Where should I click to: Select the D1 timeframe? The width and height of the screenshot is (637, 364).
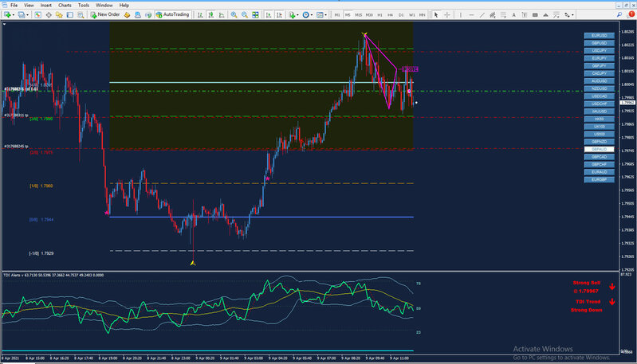tap(401, 15)
